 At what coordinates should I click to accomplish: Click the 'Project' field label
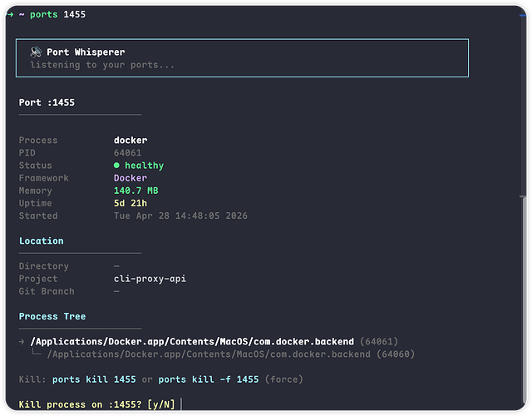pyautogui.click(x=38, y=279)
